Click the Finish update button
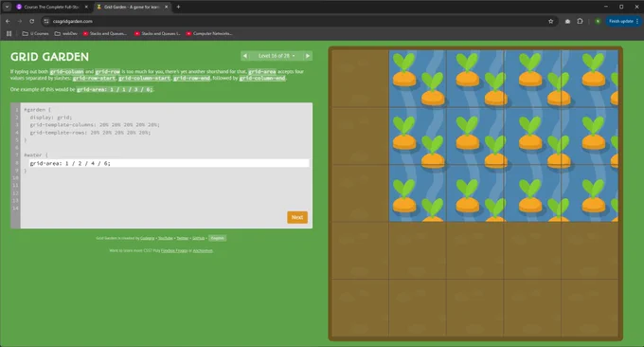 [x=623, y=22]
